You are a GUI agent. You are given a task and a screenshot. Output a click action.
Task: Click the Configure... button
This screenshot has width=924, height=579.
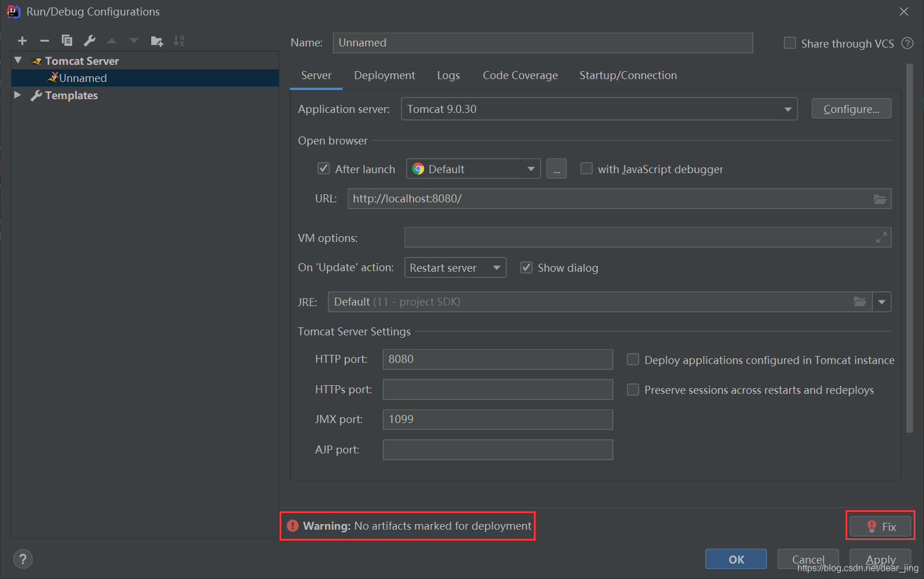851,109
